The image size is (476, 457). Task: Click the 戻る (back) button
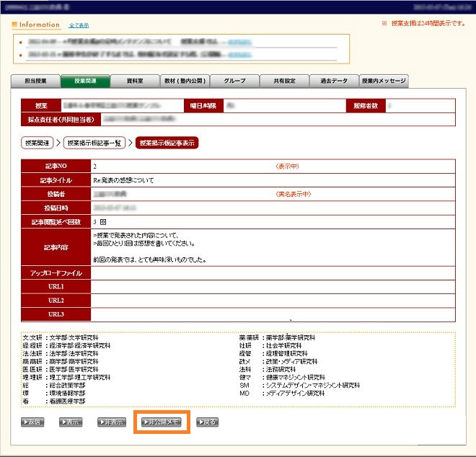point(206,422)
